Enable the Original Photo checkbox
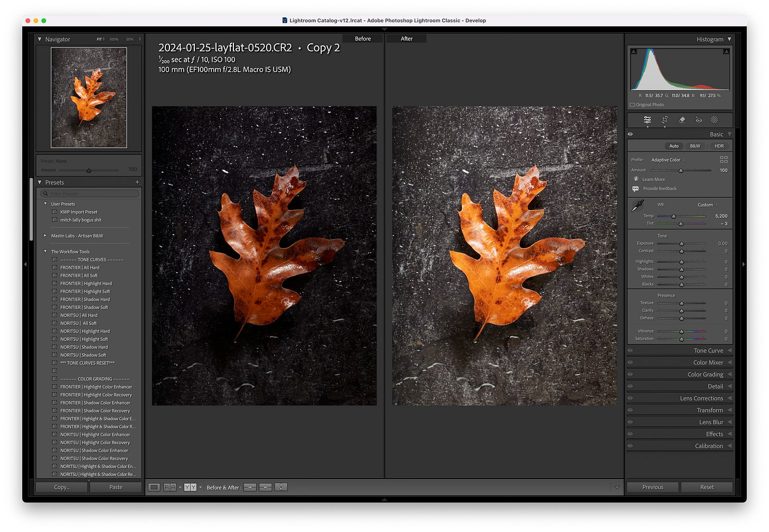 (x=633, y=105)
